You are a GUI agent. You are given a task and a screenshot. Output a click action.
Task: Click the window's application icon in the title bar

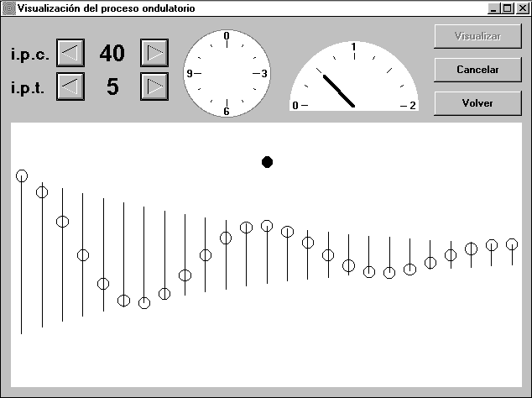(x=8, y=8)
